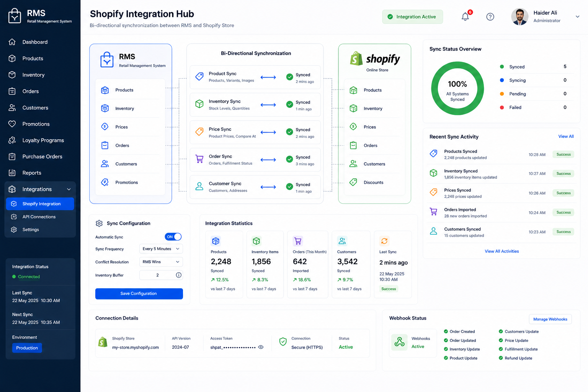
Task: Click the Prices Synced activity icon
Action: (x=433, y=192)
